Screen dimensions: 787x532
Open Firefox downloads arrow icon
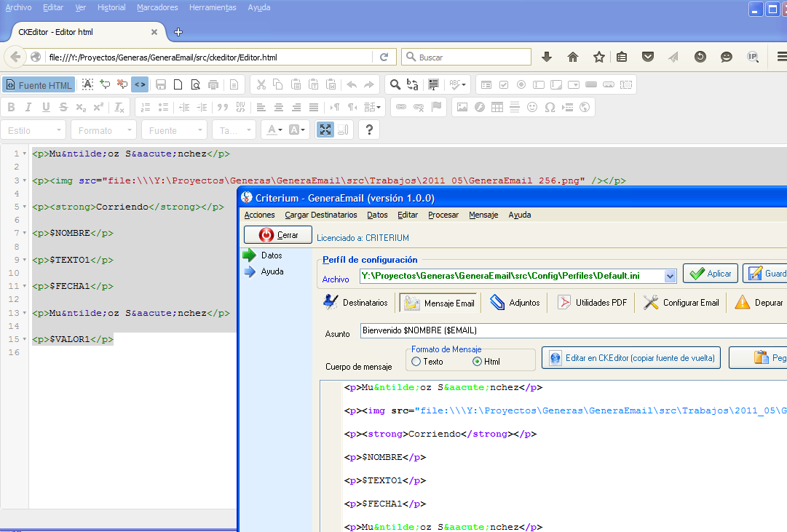pyautogui.click(x=547, y=57)
